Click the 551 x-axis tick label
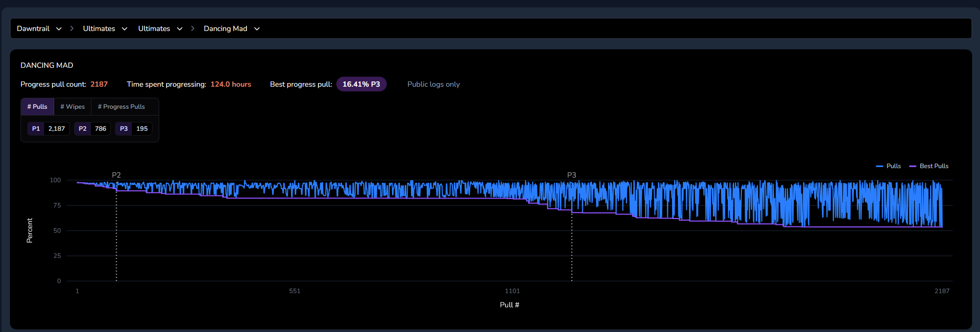Image resolution: width=980 pixels, height=332 pixels. point(295,291)
